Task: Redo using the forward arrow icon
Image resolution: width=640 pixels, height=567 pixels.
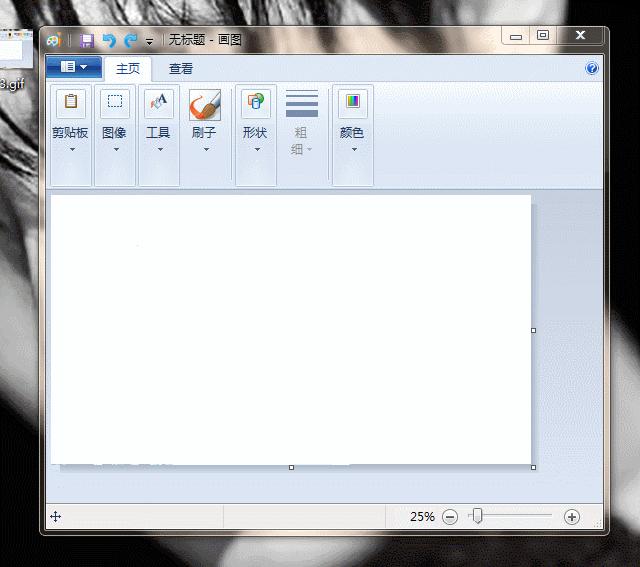Action: pyautogui.click(x=131, y=40)
